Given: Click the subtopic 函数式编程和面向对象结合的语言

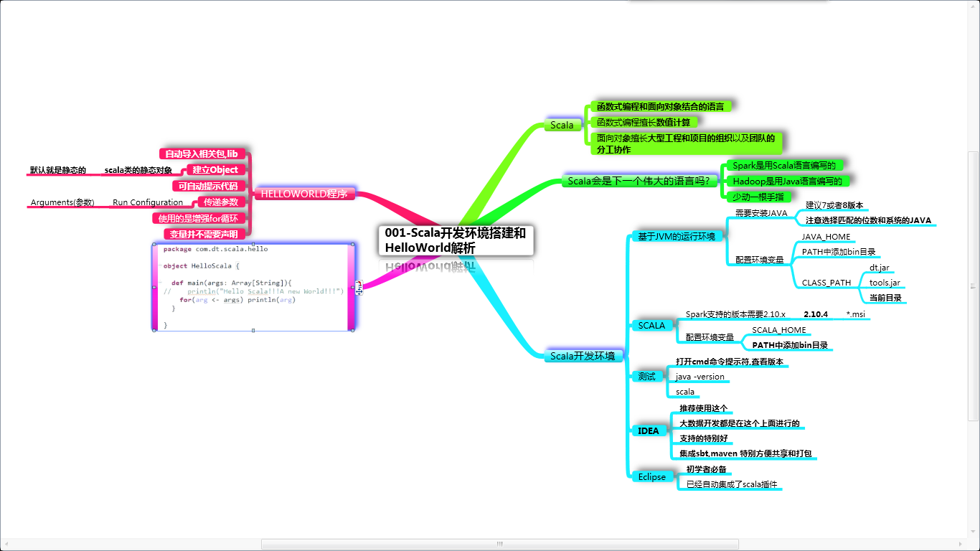Looking at the screenshot, I should [660, 106].
